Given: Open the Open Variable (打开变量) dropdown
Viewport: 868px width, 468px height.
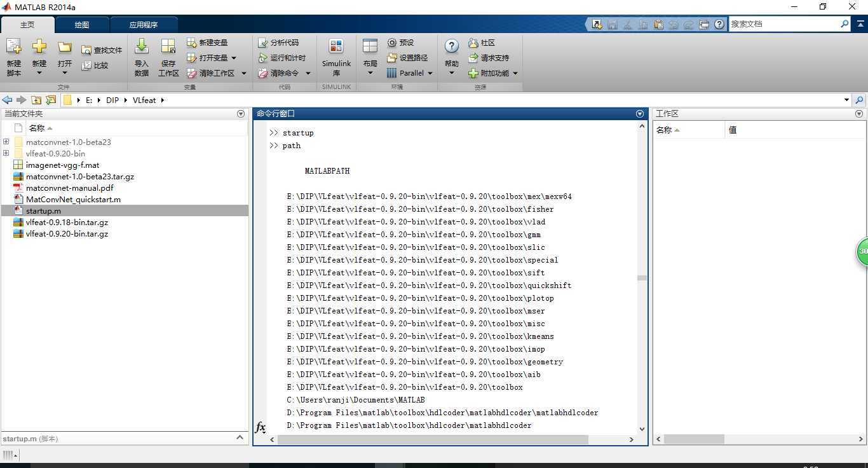Looking at the screenshot, I should [234, 58].
